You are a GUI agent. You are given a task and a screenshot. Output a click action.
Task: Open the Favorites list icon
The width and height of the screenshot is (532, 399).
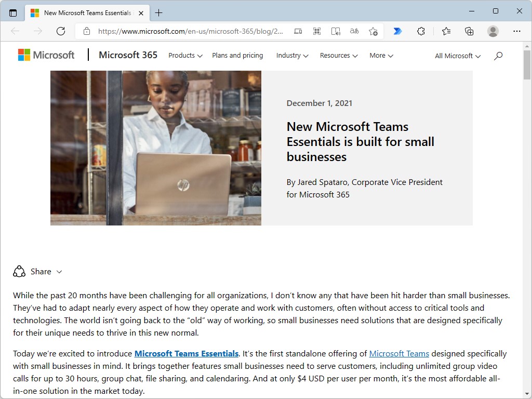(446, 31)
